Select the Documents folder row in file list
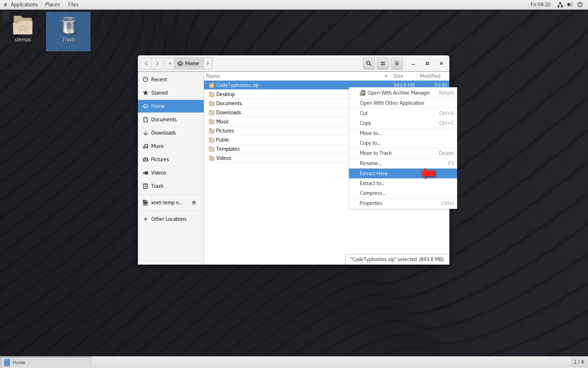 (x=276, y=103)
